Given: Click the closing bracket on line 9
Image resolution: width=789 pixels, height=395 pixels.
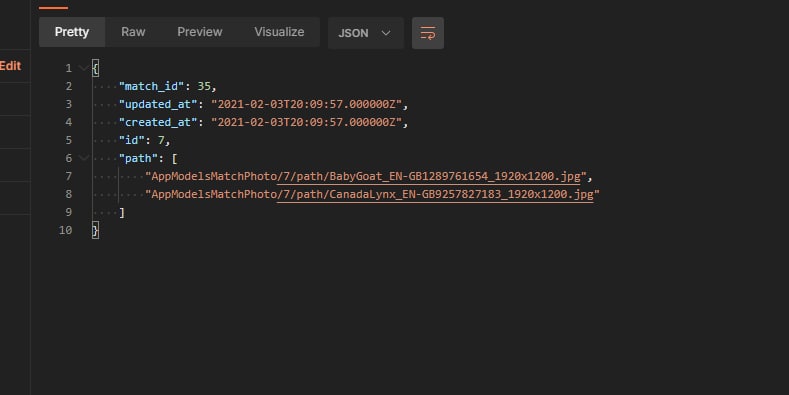Looking at the screenshot, I should (x=122, y=212).
